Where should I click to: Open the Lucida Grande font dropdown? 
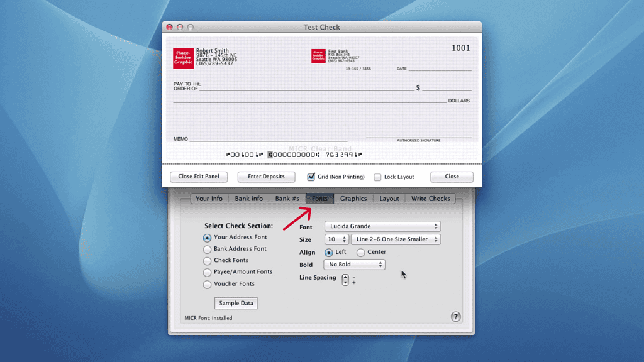point(382,226)
